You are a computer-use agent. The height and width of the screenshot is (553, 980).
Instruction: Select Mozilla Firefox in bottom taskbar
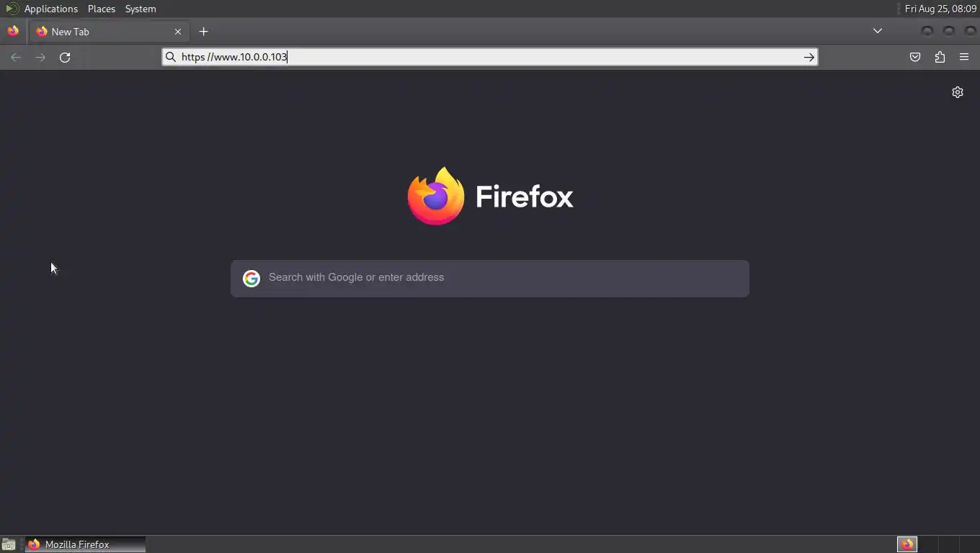[86, 544]
